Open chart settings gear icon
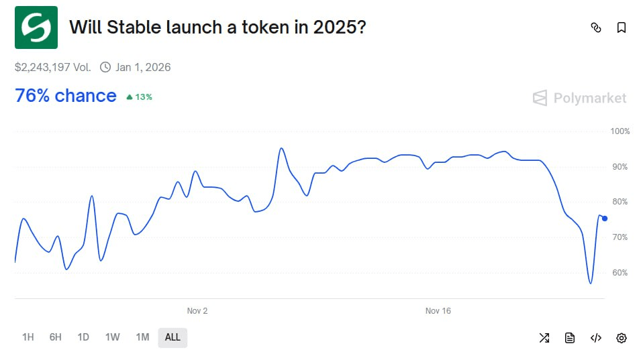The height and width of the screenshot is (364, 641). pyautogui.click(x=622, y=338)
